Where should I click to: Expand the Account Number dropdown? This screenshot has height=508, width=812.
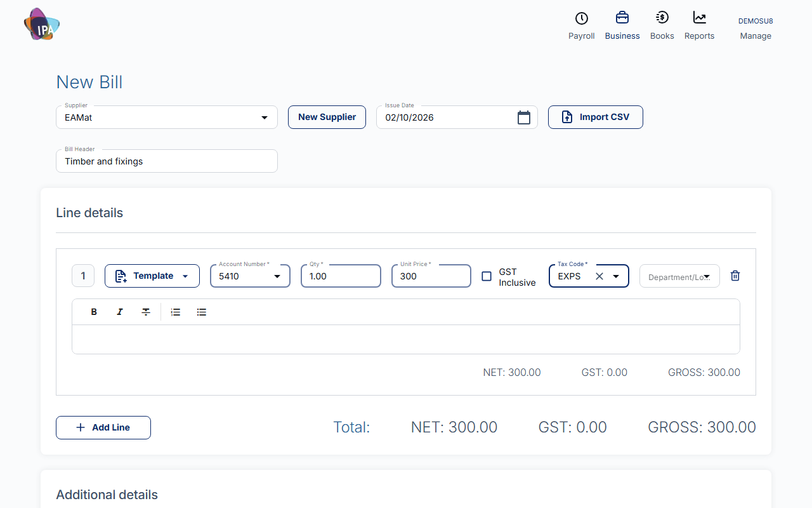(277, 276)
